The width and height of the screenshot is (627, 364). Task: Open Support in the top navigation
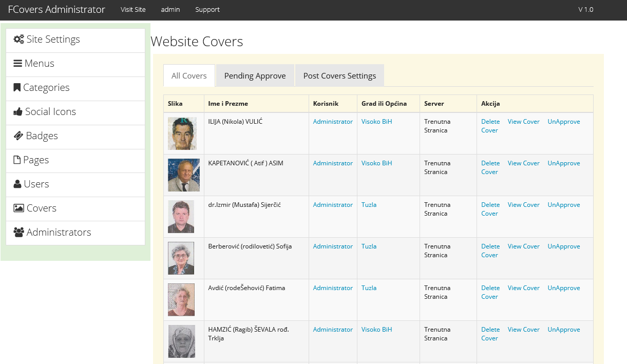(207, 9)
